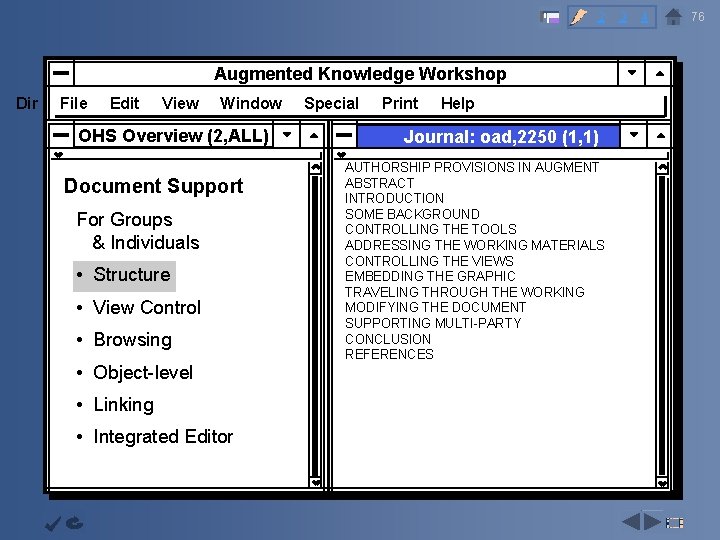Open the Print menu
The image size is (720, 540).
coord(400,103)
